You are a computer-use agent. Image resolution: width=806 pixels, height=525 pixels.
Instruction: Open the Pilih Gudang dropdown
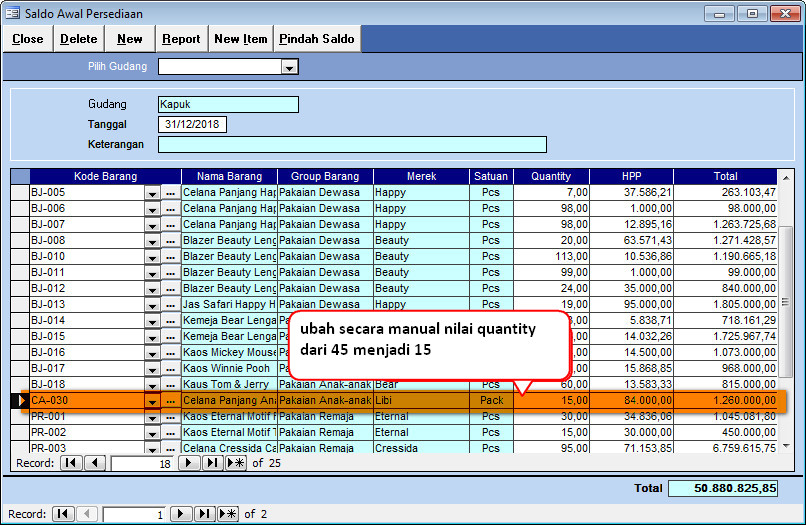[289, 67]
